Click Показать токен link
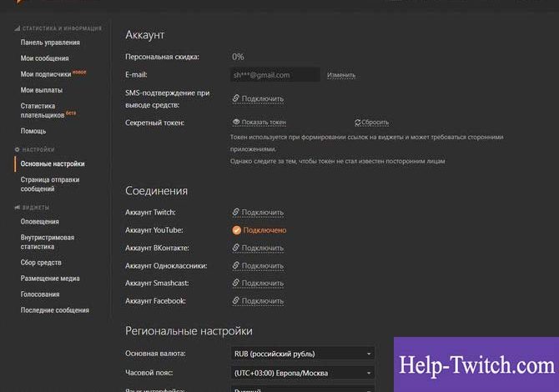The height and width of the screenshot is (392, 559). pyautogui.click(x=264, y=123)
